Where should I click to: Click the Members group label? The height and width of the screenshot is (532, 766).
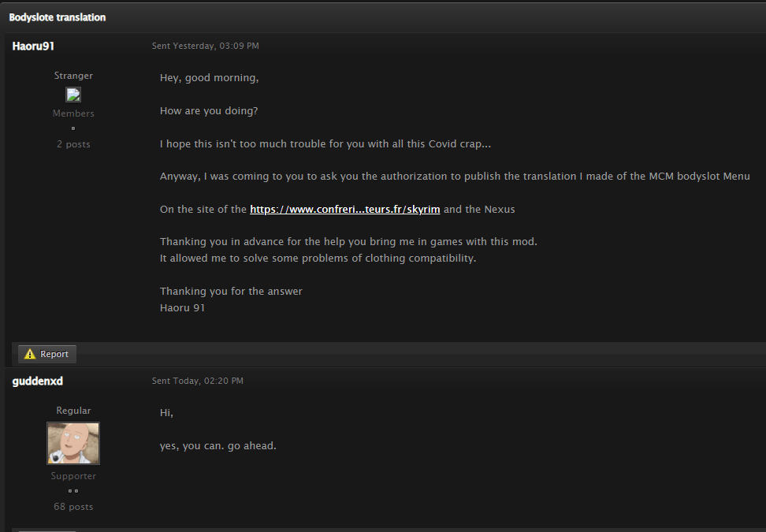click(73, 113)
